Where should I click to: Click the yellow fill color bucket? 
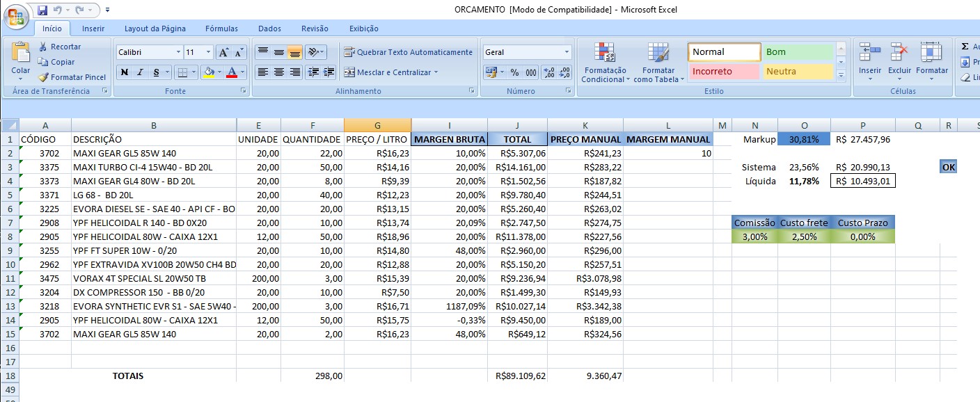[208, 72]
